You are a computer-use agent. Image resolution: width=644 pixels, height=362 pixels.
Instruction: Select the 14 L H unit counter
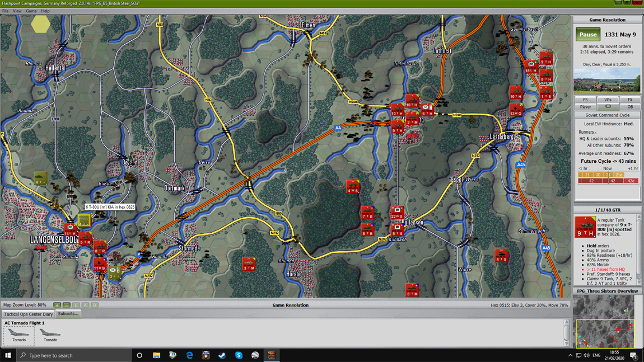click(70, 229)
